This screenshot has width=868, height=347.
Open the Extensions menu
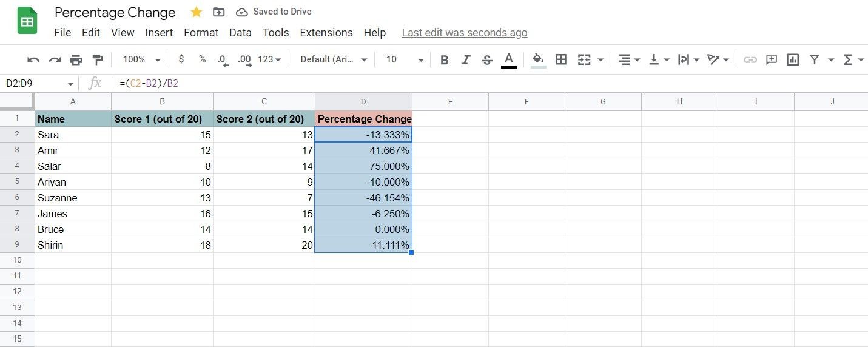coord(326,33)
